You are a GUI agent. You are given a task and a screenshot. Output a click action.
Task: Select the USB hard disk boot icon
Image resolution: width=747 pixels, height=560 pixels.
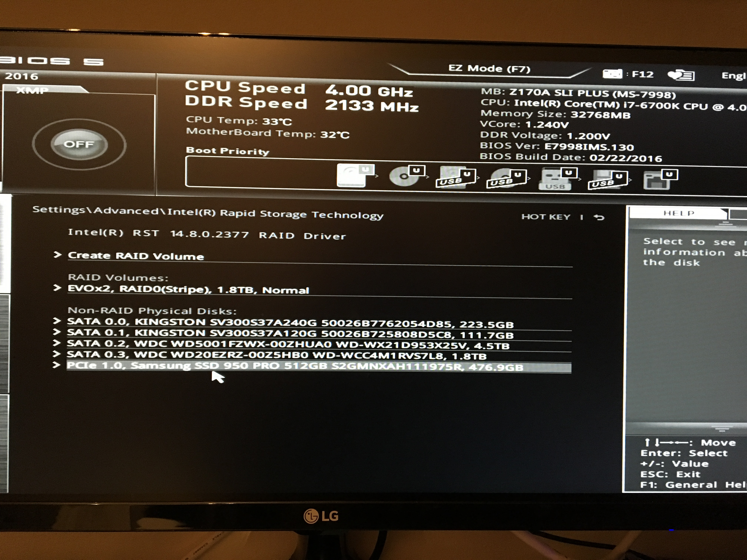[x=456, y=176]
